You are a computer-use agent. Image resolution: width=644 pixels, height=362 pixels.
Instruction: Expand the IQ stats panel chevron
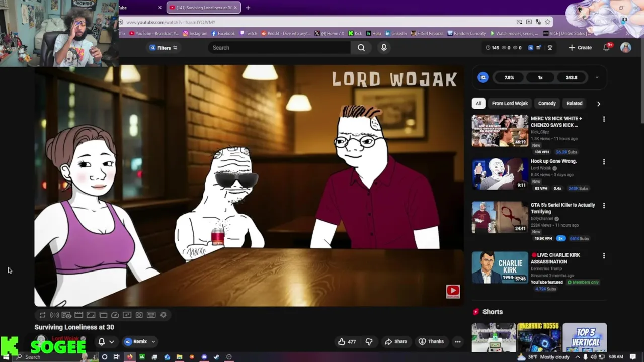(597, 77)
